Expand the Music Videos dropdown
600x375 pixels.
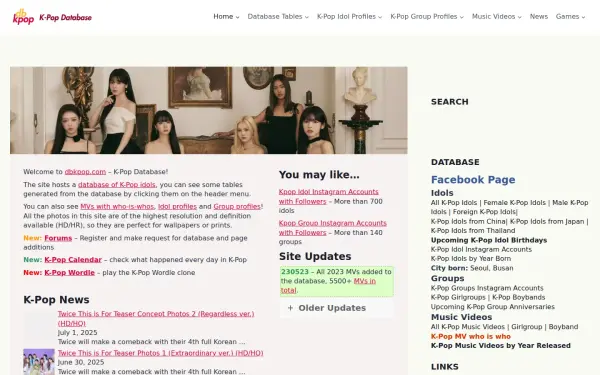[x=496, y=17]
